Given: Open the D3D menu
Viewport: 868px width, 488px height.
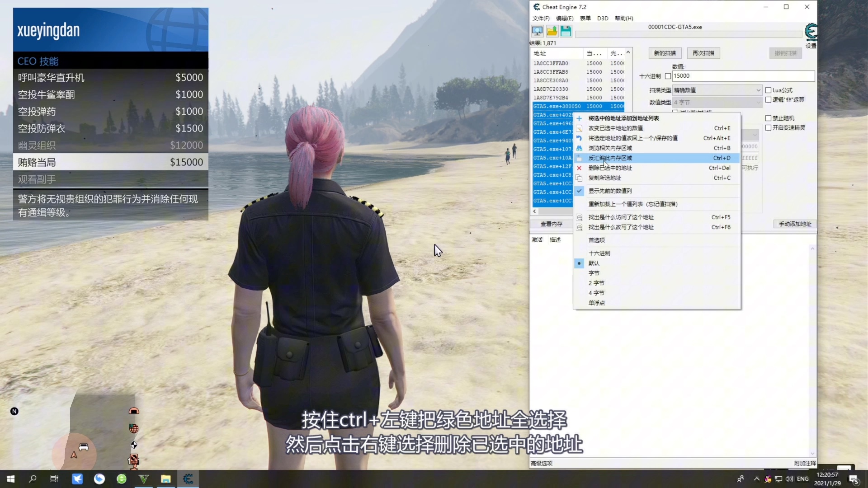Looking at the screenshot, I should tap(603, 19).
